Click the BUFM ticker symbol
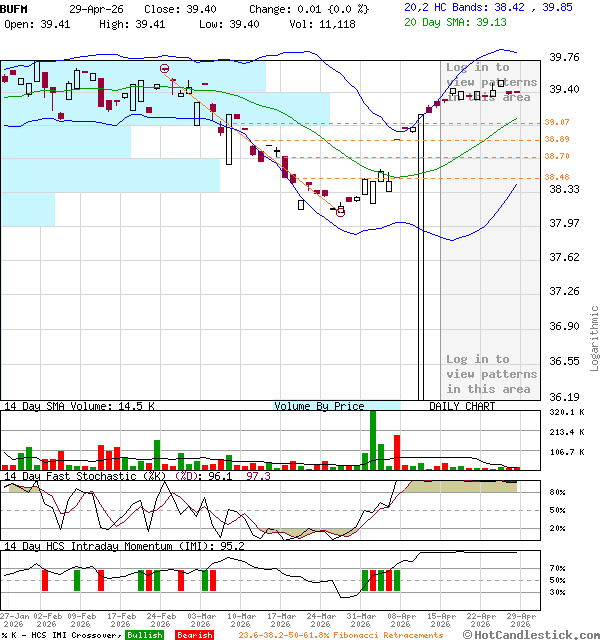The width and height of the screenshot is (600, 640). [16, 8]
